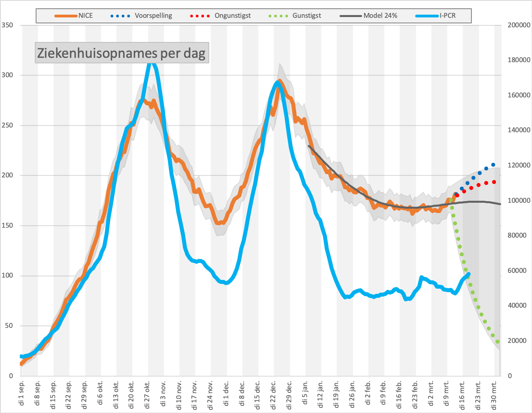Viewport: 532px width, 413px height.
Task: Select the chart title Ziekenhuisopnames per dag
Action: coord(122,53)
